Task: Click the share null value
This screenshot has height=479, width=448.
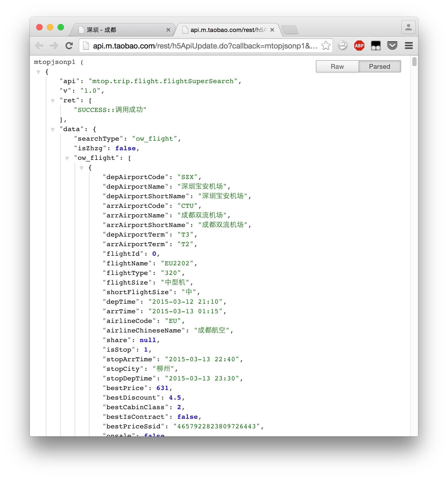Action: coord(148,340)
